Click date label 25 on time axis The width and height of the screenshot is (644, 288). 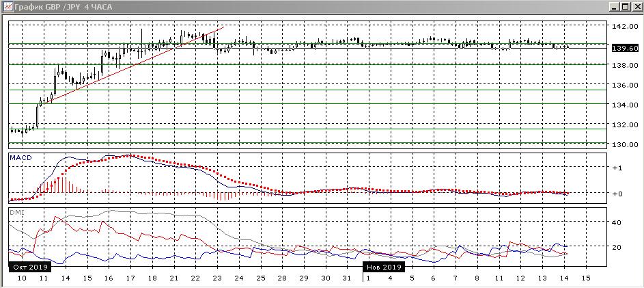coord(261,278)
